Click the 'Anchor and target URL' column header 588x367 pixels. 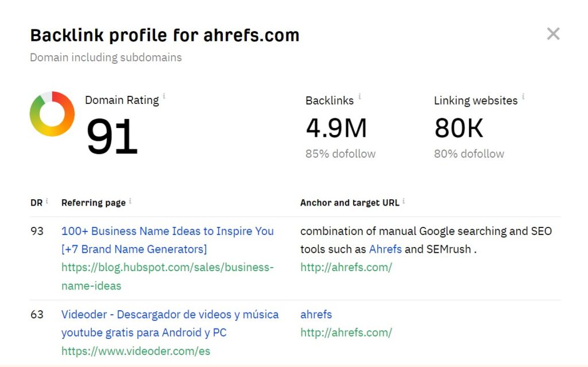[x=350, y=203]
